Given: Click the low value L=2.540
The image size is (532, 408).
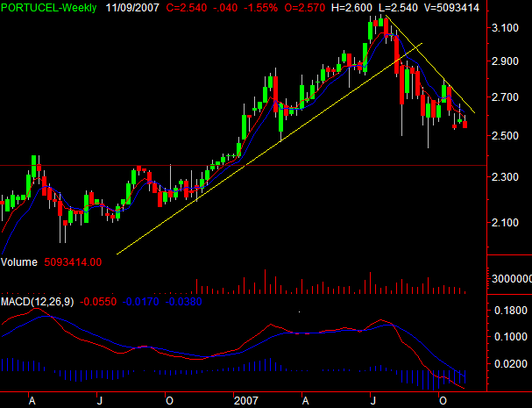Looking at the screenshot, I should 398,8.
